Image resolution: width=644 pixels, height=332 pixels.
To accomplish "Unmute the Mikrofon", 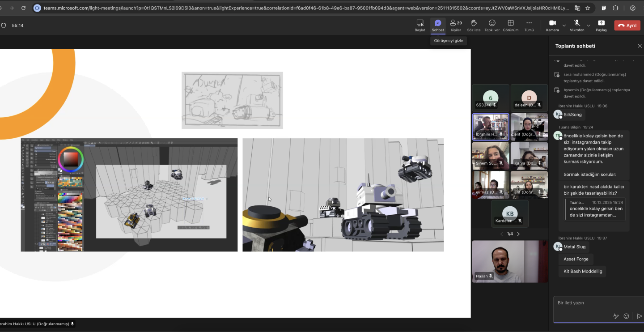I will click(x=576, y=25).
